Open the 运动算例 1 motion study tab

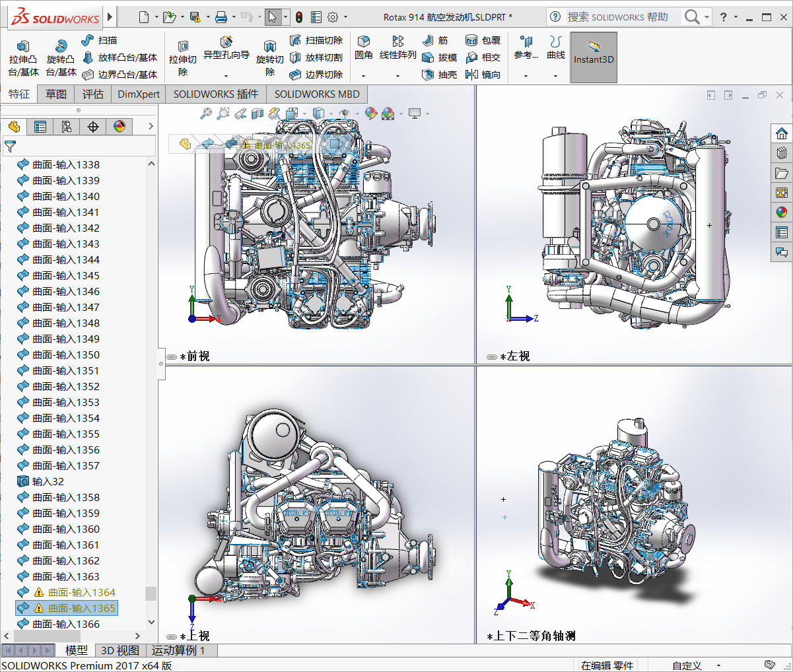[178, 650]
